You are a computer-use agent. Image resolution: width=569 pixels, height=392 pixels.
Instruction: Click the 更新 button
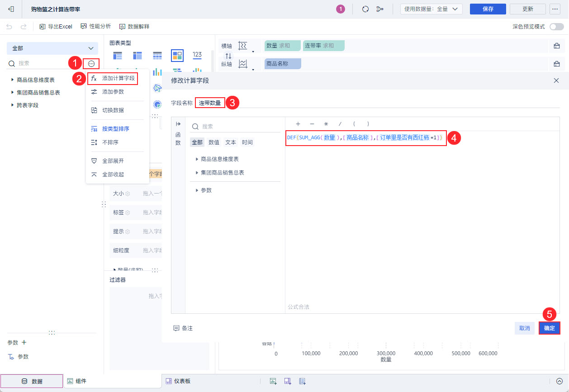[528, 9]
